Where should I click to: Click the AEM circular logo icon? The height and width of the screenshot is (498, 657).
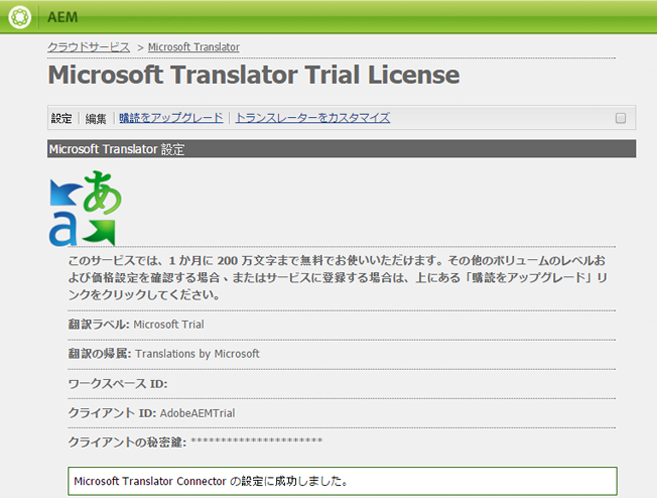click(20, 17)
